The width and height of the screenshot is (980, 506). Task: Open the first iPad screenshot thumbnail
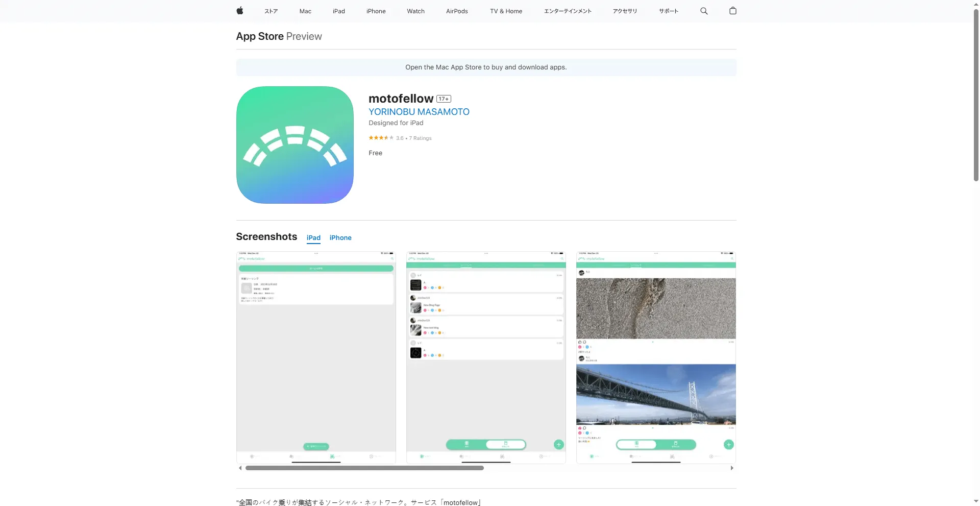pos(316,357)
